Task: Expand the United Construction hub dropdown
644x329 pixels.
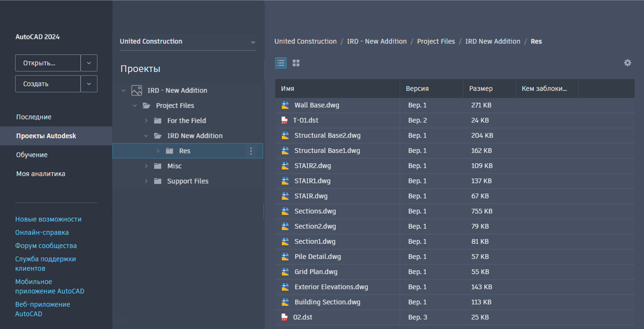Action: point(253,42)
